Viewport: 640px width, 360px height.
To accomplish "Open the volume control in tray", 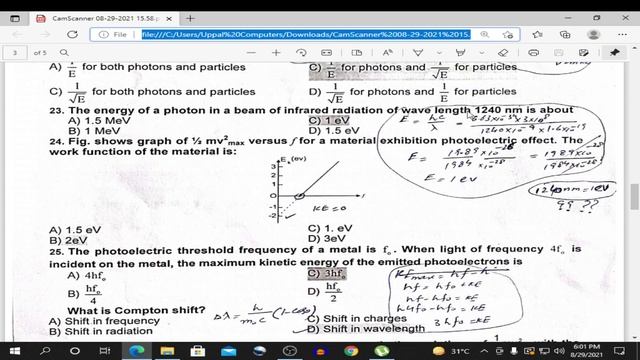I will [559, 351].
